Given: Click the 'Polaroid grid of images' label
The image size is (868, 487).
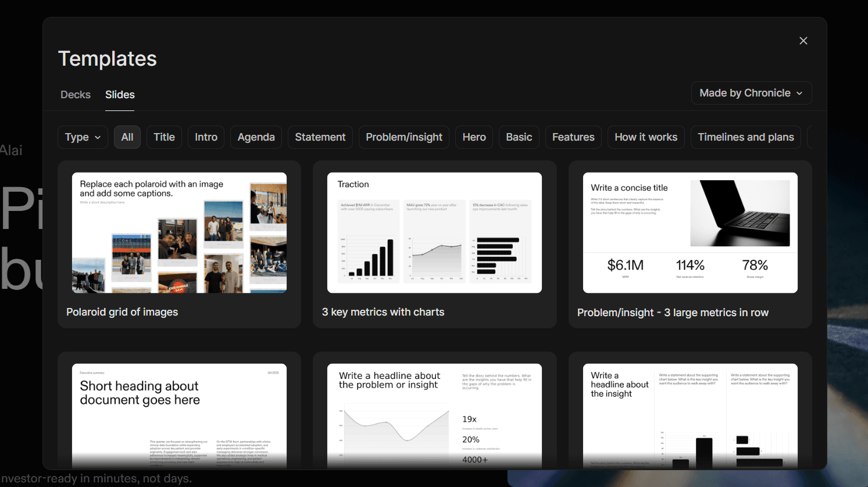Looking at the screenshot, I should coord(122,312).
